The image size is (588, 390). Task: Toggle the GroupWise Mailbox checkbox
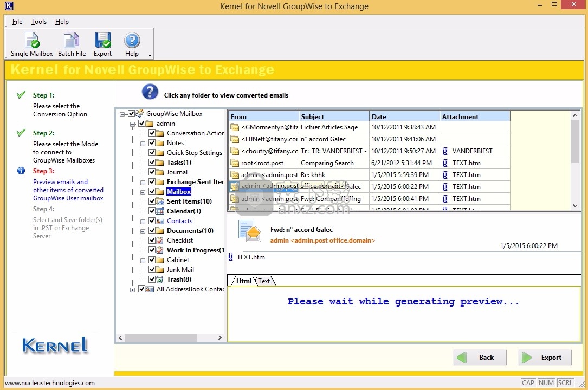pos(131,113)
